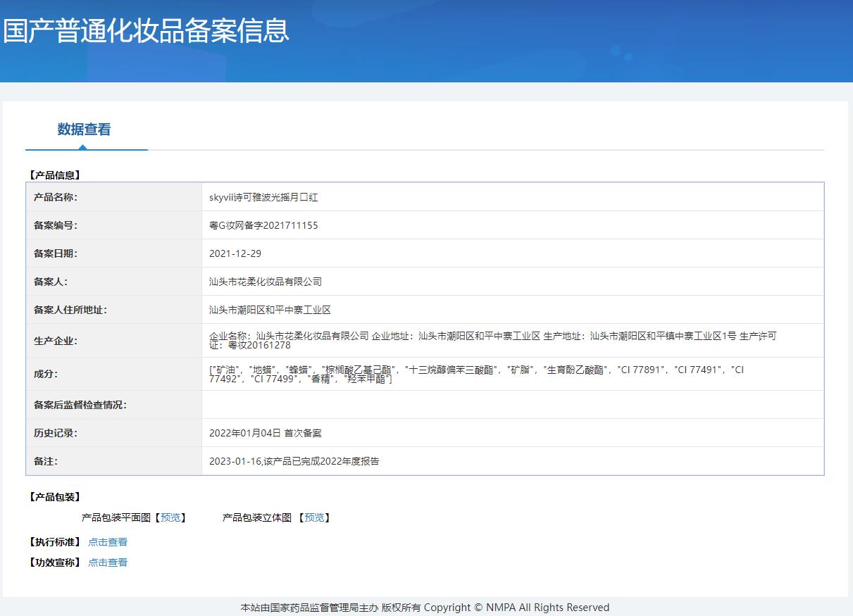Viewport: 853px width, 616px height.
Task: Click the 国产普通化妆品备案信息 page title
Action: 147,31
